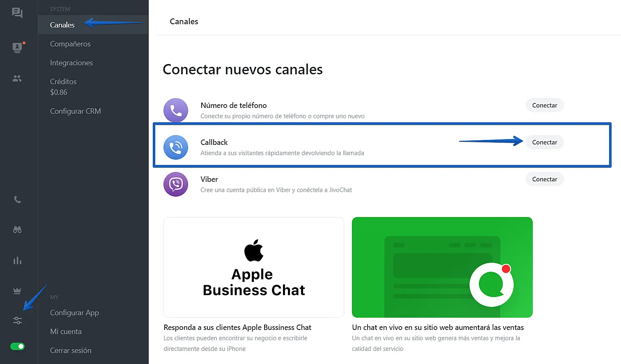Open Configurar CRM menu item
This screenshot has height=364, width=621.
[x=76, y=111]
